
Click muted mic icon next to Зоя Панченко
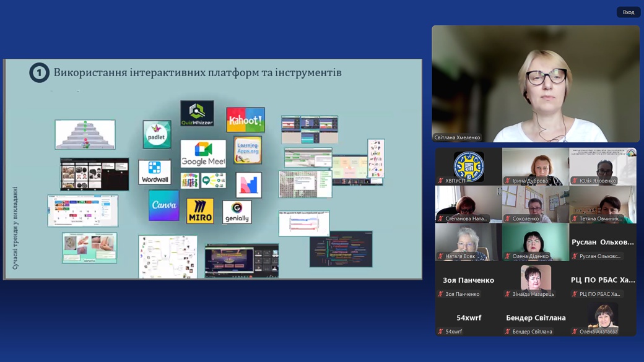(x=441, y=294)
